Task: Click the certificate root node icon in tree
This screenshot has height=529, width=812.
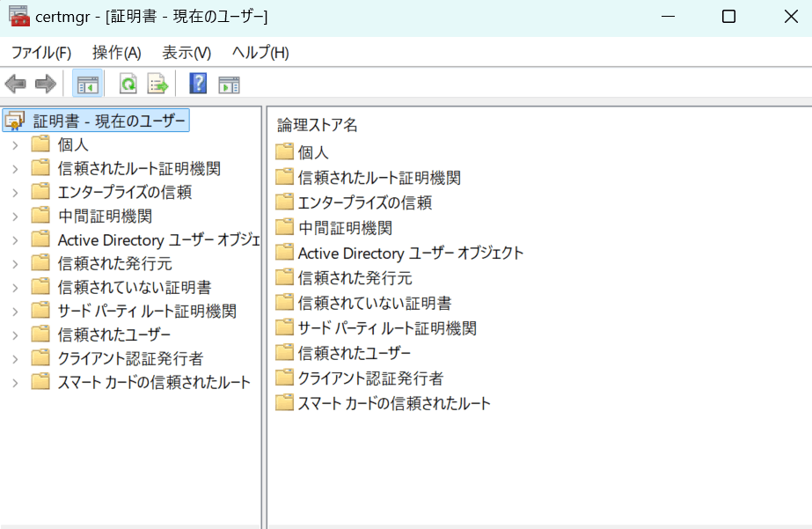Action: 14,121
